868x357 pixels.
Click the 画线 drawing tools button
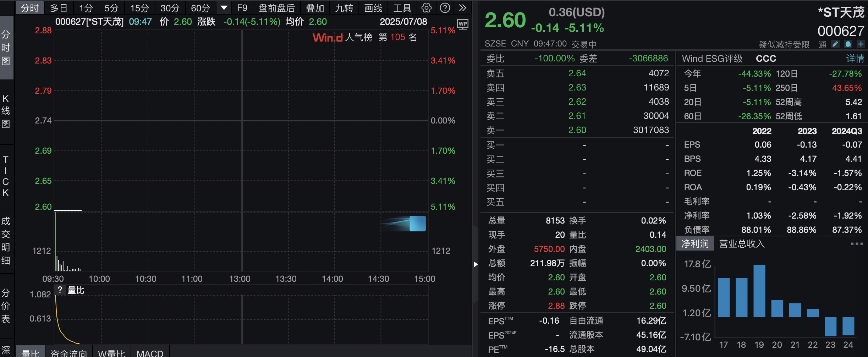coord(373,8)
